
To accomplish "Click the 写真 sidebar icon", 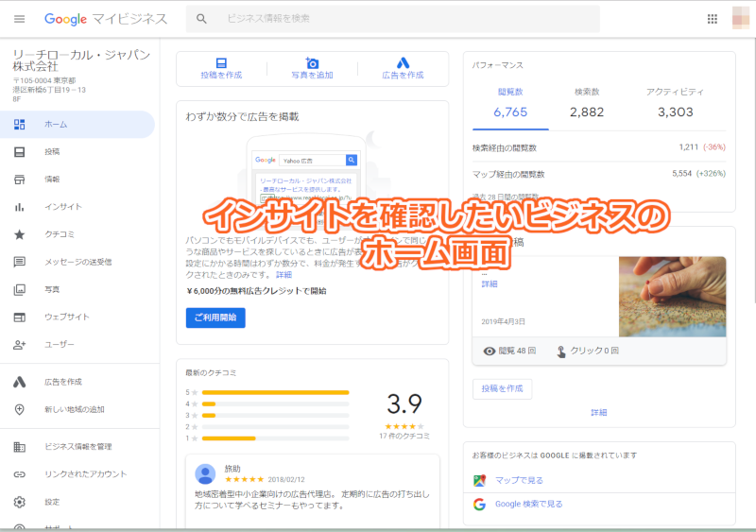I will point(19,289).
